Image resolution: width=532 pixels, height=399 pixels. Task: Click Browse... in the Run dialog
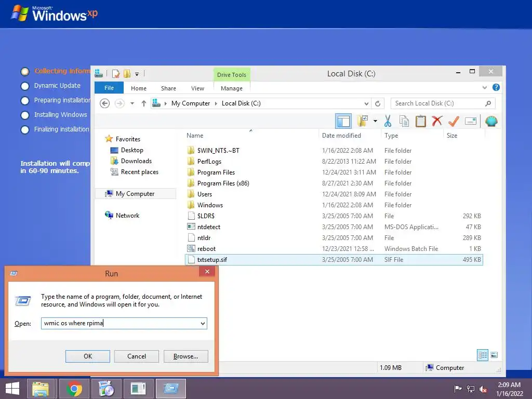pos(185,356)
